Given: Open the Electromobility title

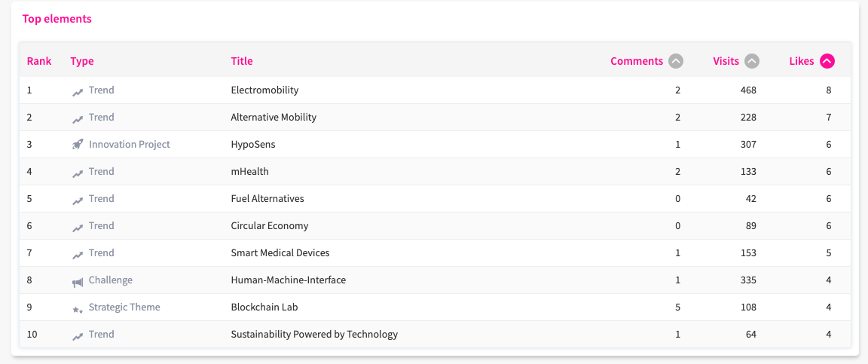Looking at the screenshot, I should (264, 90).
